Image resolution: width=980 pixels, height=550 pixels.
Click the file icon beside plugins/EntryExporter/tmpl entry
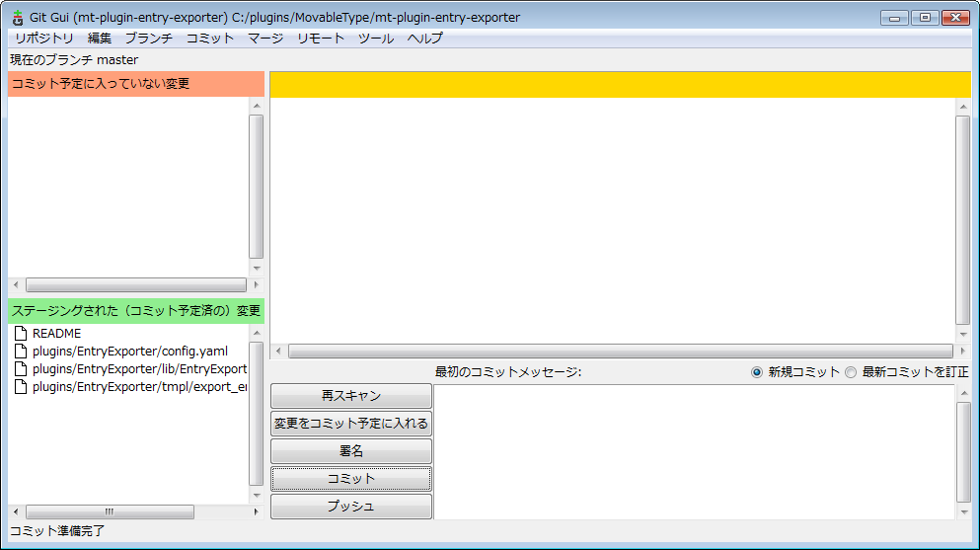(x=21, y=387)
